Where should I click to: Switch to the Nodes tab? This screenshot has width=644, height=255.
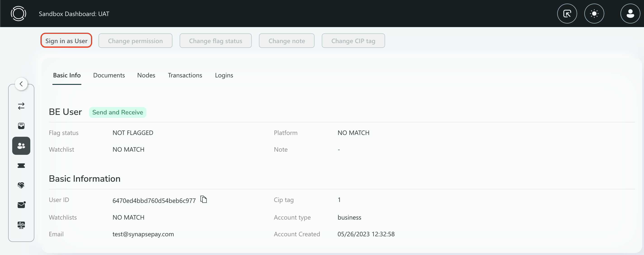(146, 75)
